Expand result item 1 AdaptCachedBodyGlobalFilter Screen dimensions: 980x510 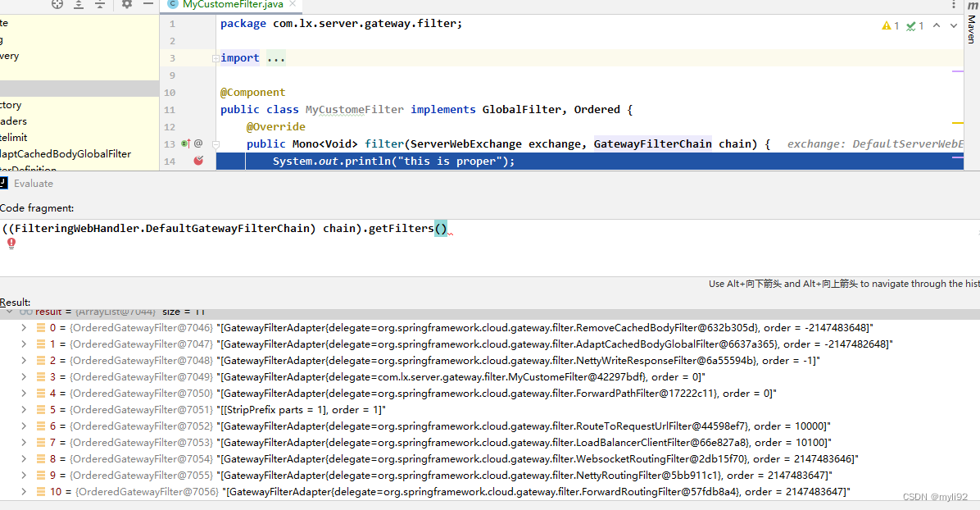click(24, 344)
